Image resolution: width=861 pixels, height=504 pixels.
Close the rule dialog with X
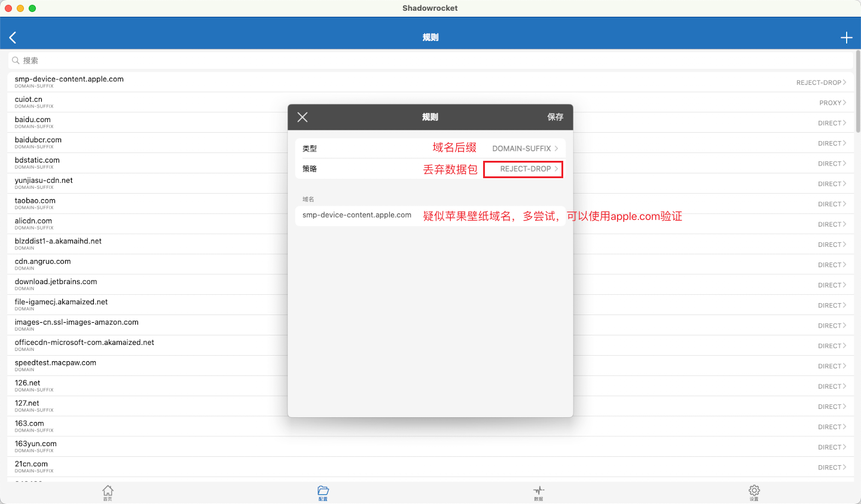[303, 117]
